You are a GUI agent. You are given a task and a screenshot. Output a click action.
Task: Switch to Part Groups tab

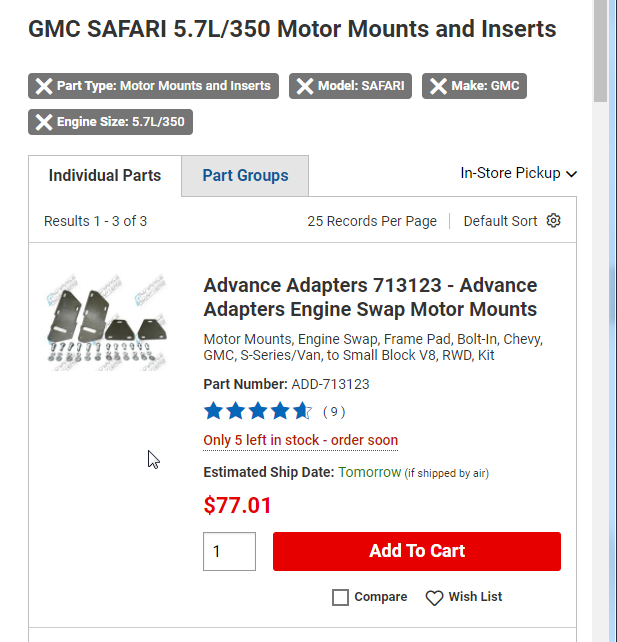pos(245,176)
